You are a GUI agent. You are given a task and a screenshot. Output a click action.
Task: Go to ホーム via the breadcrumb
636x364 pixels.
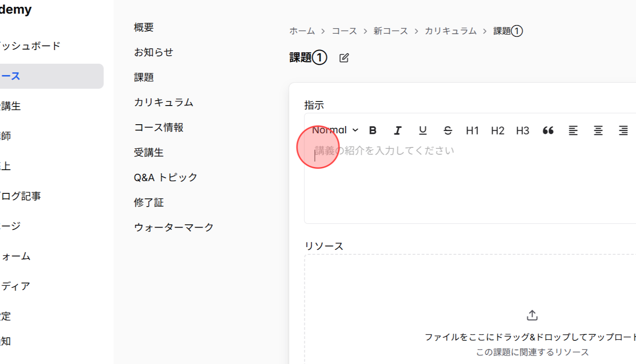point(302,30)
